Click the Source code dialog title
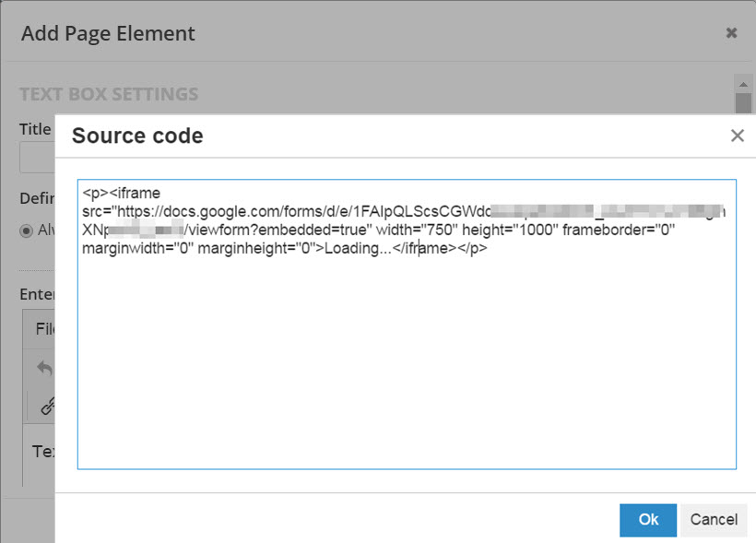The width and height of the screenshot is (756, 543). pyautogui.click(x=137, y=136)
